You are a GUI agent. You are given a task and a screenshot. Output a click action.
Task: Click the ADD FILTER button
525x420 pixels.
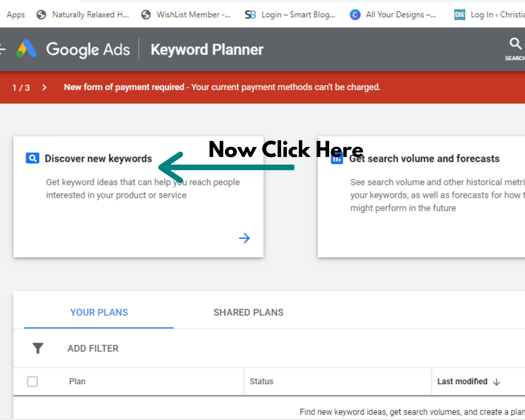93,348
